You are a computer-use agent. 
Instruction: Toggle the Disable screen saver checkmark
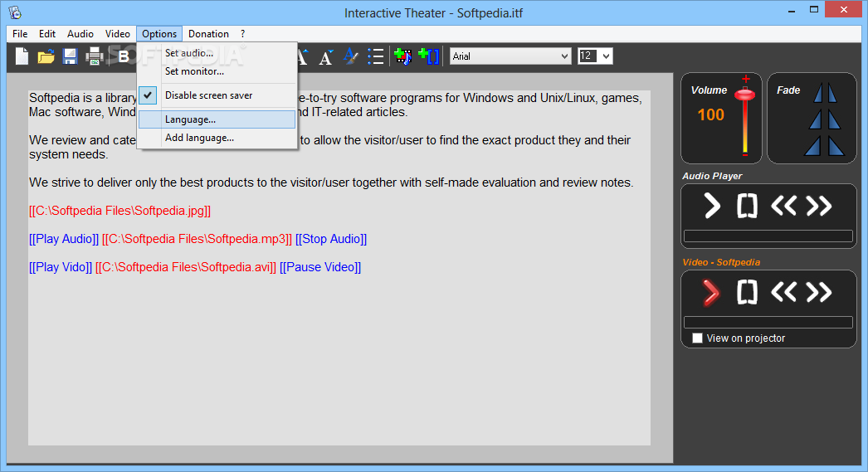point(148,95)
